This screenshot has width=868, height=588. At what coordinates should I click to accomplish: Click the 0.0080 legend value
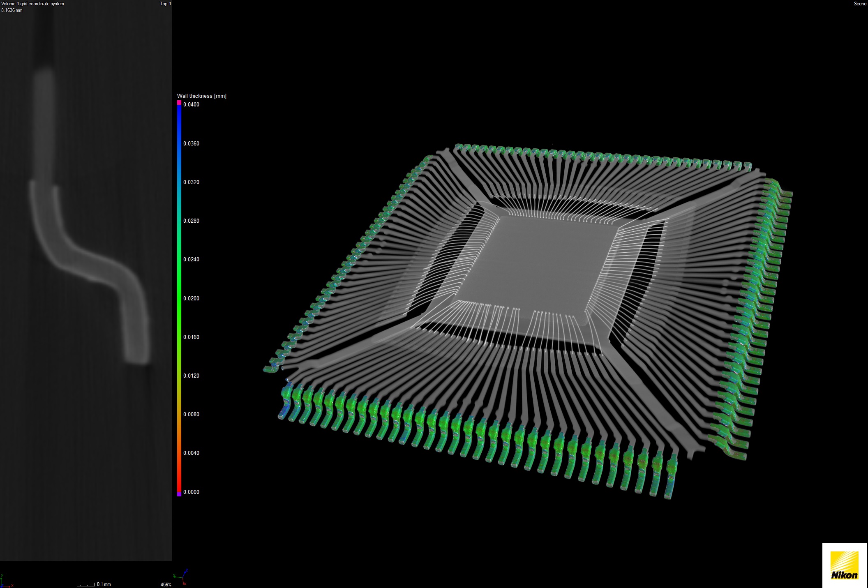[x=191, y=414]
